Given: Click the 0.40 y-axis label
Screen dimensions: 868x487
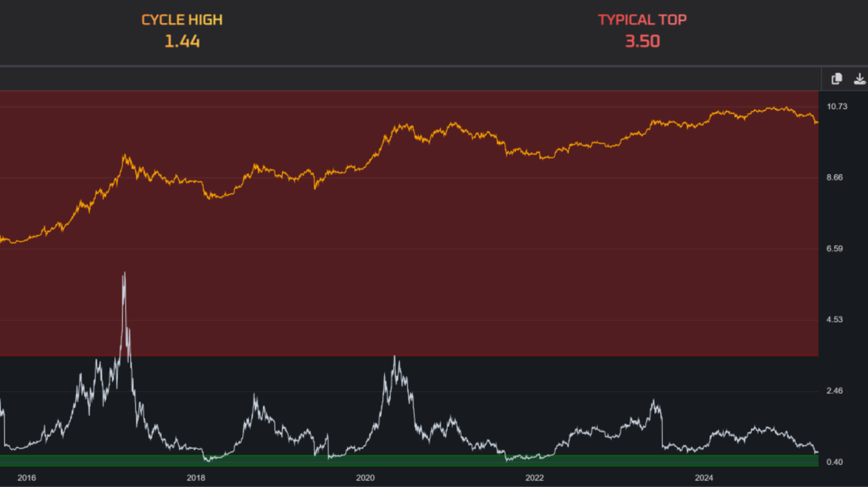Looking at the screenshot, I should 835,462.
